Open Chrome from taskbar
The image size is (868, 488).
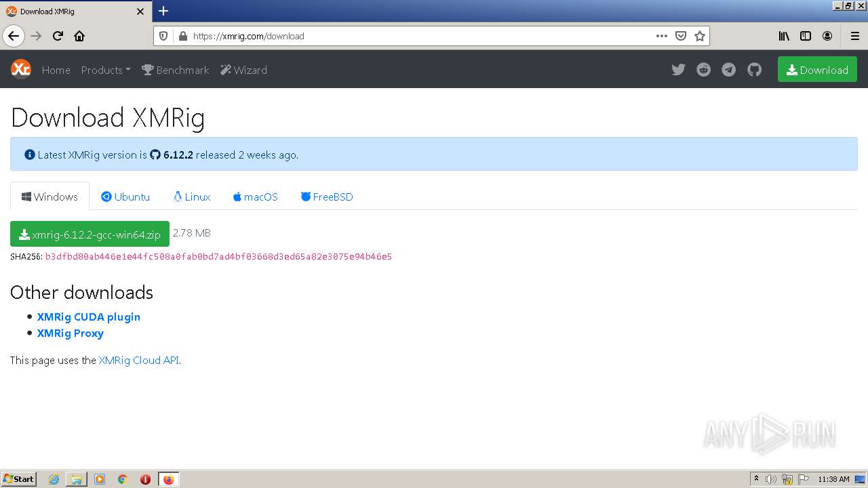coord(123,479)
